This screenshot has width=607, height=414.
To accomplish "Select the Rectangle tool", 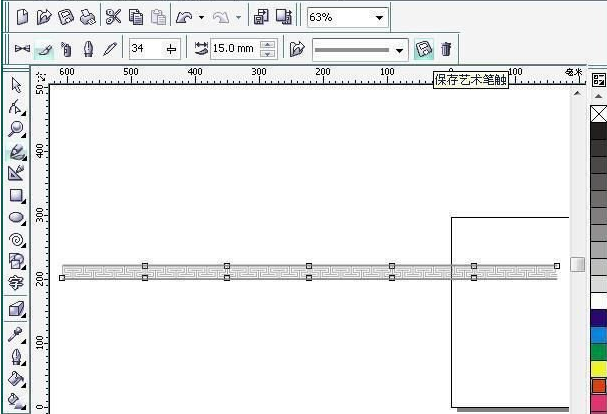I will (16, 196).
